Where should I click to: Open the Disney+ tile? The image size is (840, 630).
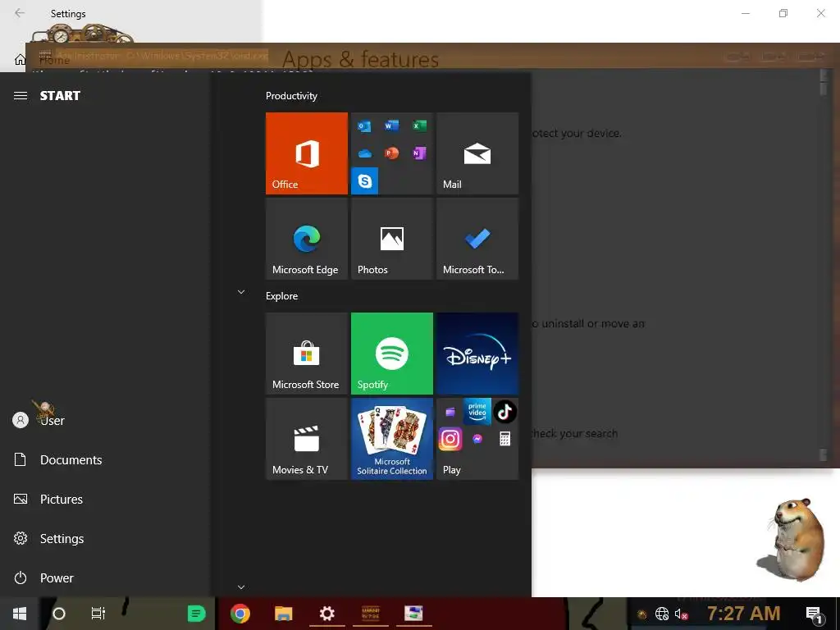(x=477, y=354)
